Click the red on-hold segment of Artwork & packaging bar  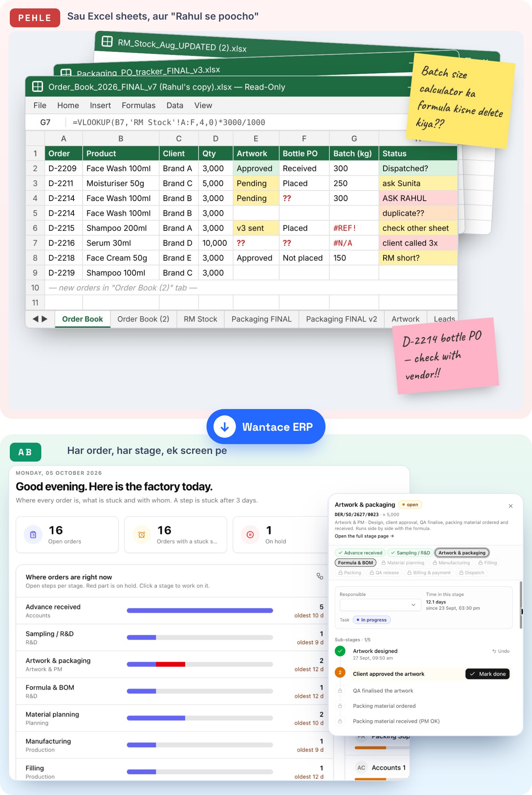(x=170, y=664)
